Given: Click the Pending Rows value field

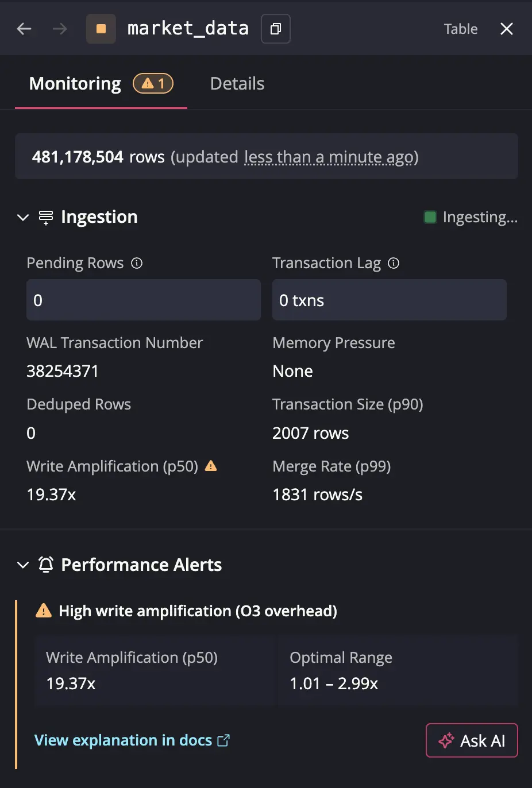Looking at the screenshot, I should [x=144, y=300].
